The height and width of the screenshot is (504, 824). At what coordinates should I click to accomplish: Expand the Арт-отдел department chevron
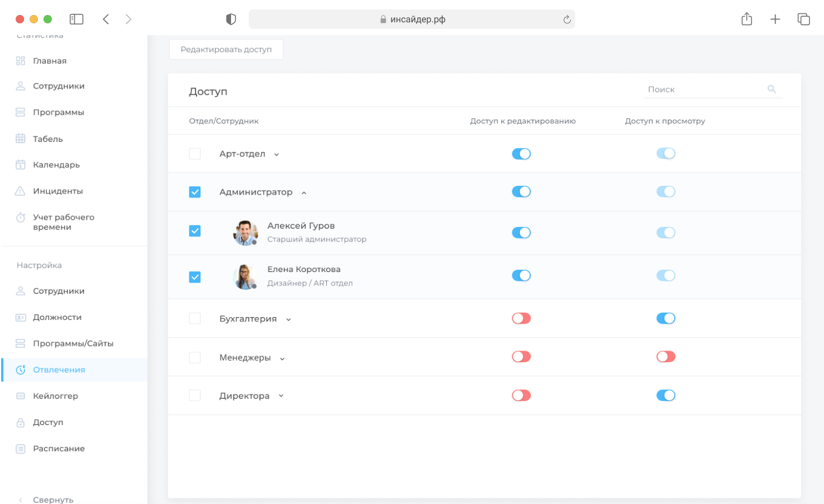[x=277, y=155]
